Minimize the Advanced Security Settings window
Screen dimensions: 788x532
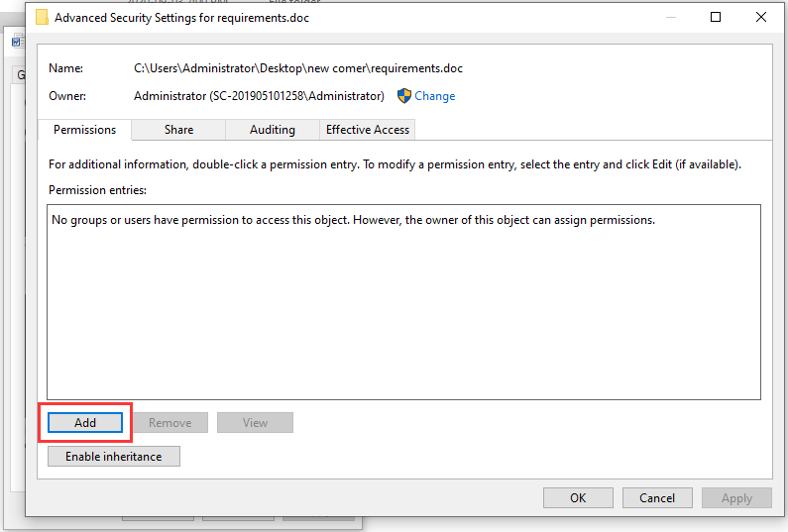click(670, 17)
